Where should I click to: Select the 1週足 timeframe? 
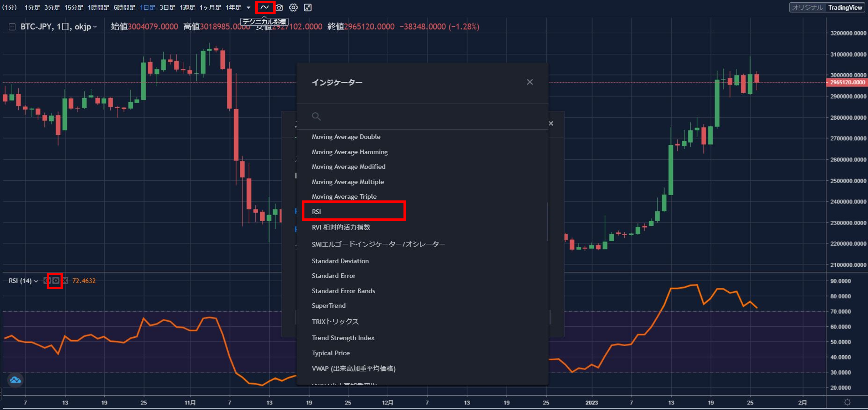(x=187, y=7)
